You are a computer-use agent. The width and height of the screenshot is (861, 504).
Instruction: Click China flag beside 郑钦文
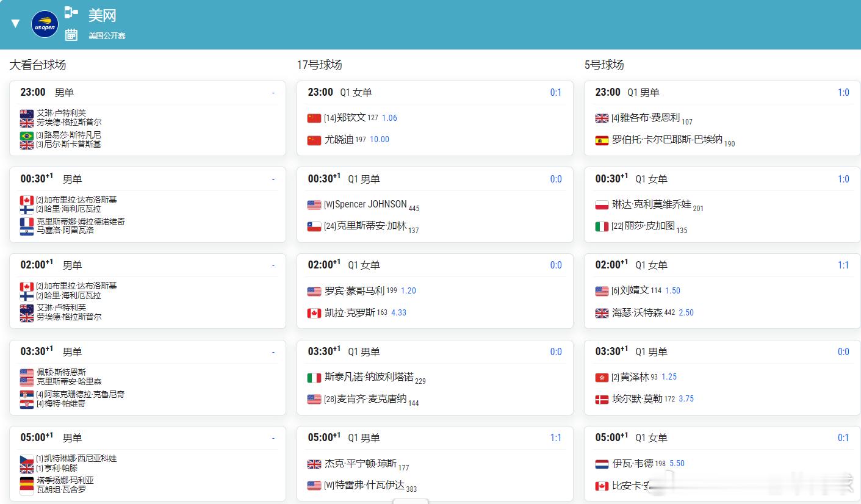point(314,118)
